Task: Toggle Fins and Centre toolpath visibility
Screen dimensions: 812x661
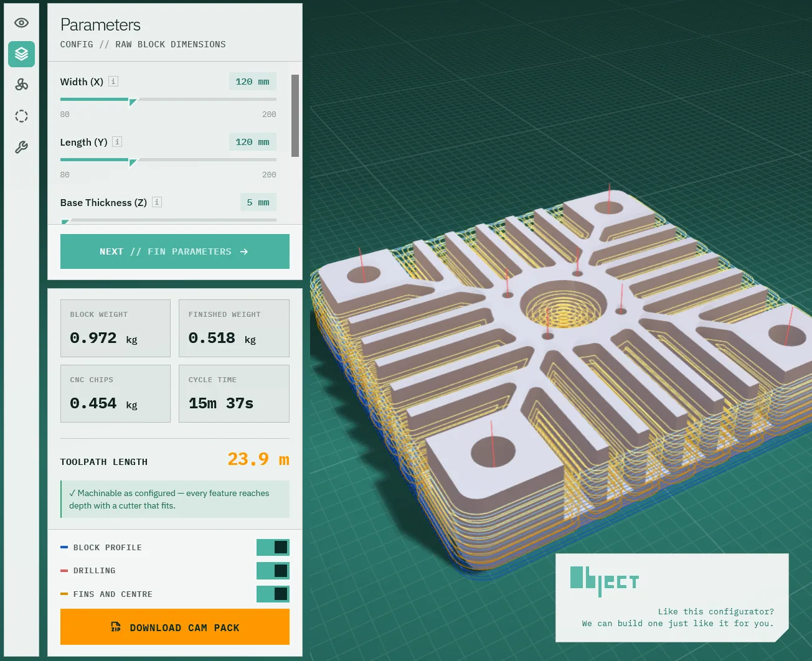Action: tap(273, 594)
